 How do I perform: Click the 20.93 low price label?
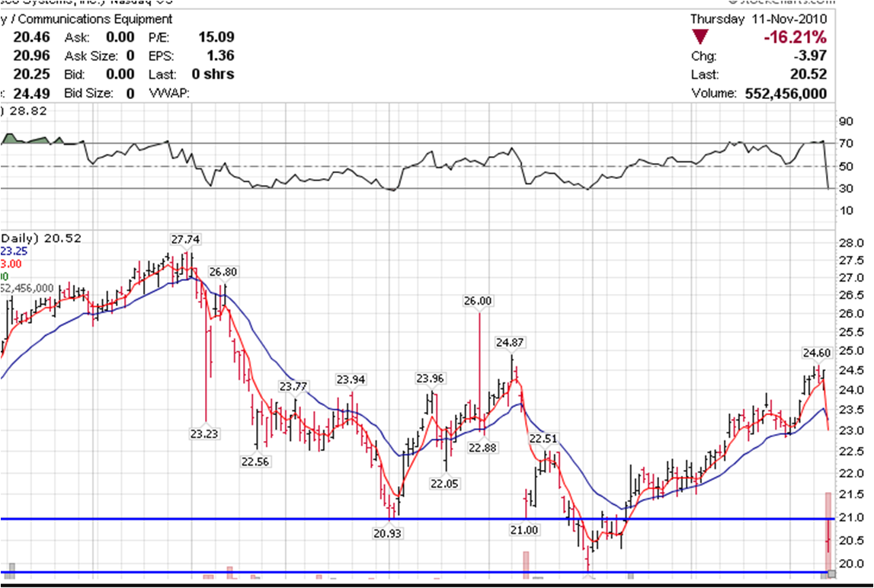pyautogui.click(x=387, y=533)
